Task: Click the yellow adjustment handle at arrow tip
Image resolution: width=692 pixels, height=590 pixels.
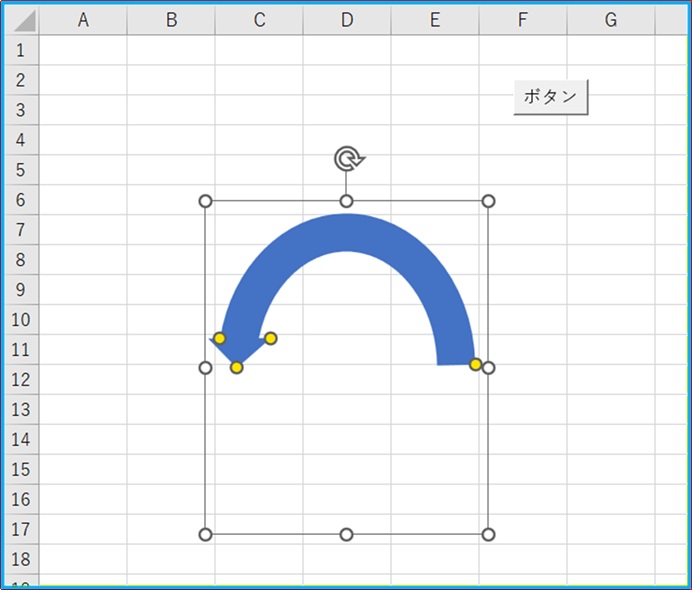Action: (x=237, y=367)
